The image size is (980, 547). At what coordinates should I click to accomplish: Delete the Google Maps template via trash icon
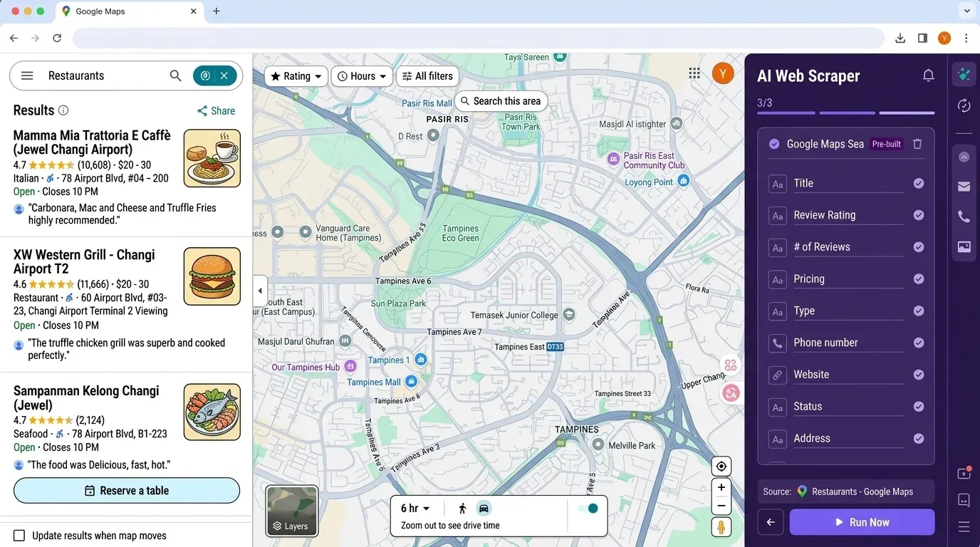(918, 143)
